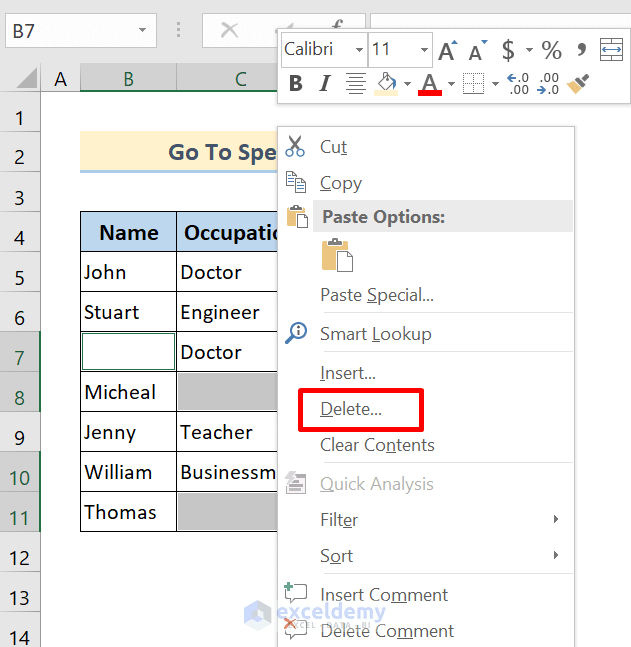631x647 pixels.
Task: Center-align text using mini toolbar
Action: [355, 83]
